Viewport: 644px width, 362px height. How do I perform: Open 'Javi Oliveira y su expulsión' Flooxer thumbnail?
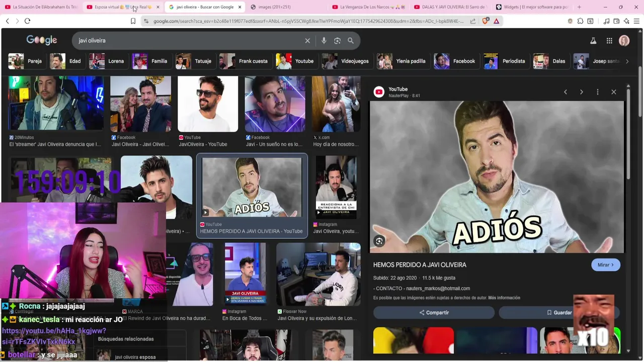318,275
